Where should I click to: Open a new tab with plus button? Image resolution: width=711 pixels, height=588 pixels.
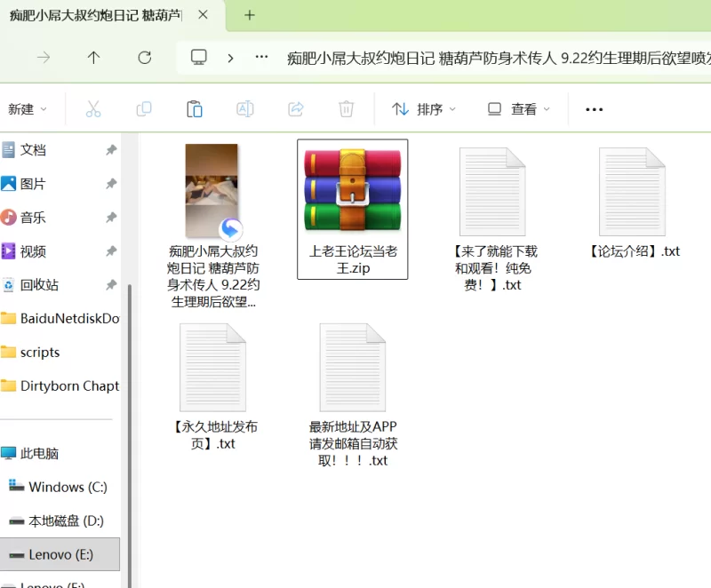click(250, 15)
